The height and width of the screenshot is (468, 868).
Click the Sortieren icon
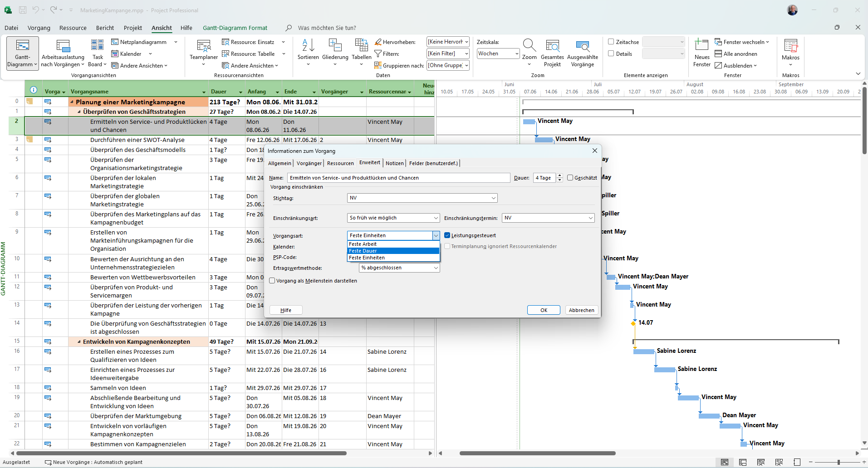[x=308, y=45]
